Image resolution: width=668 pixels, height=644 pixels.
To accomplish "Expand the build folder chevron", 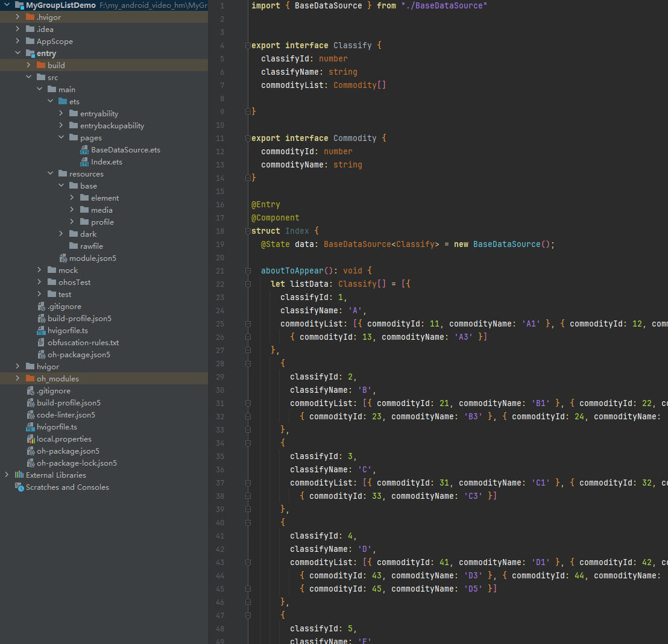I will 28,64.
